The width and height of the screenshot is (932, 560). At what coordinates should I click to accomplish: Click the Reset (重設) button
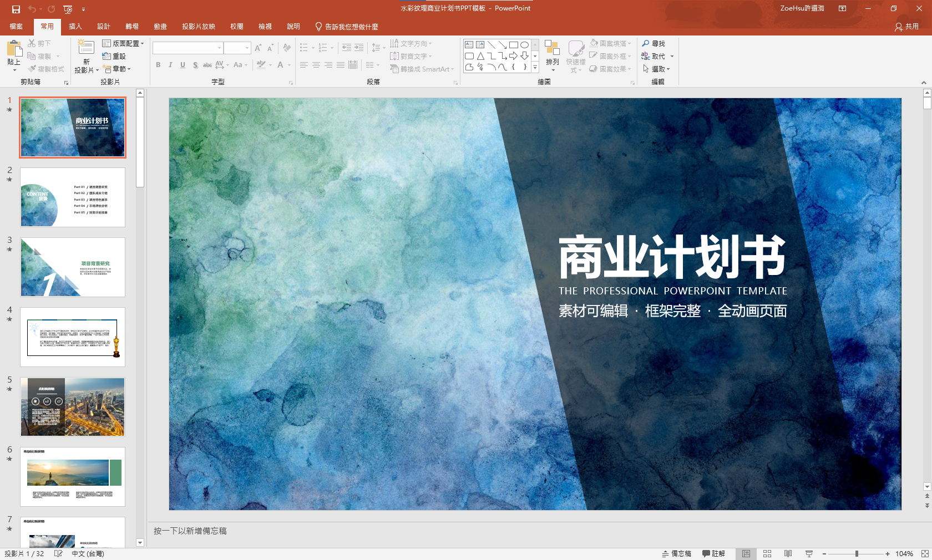(x=114, y=56)
